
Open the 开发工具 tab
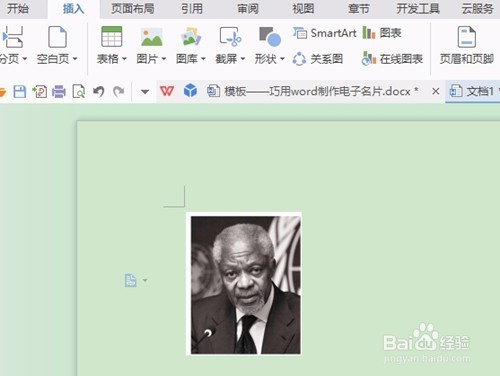tap(418, 9)
